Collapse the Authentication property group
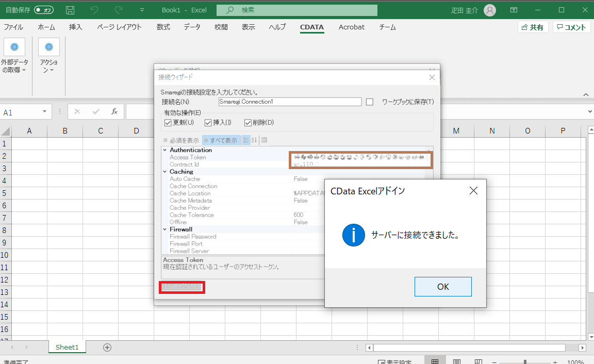The width and height of the screenshot is (594, 364). [165, 150]
